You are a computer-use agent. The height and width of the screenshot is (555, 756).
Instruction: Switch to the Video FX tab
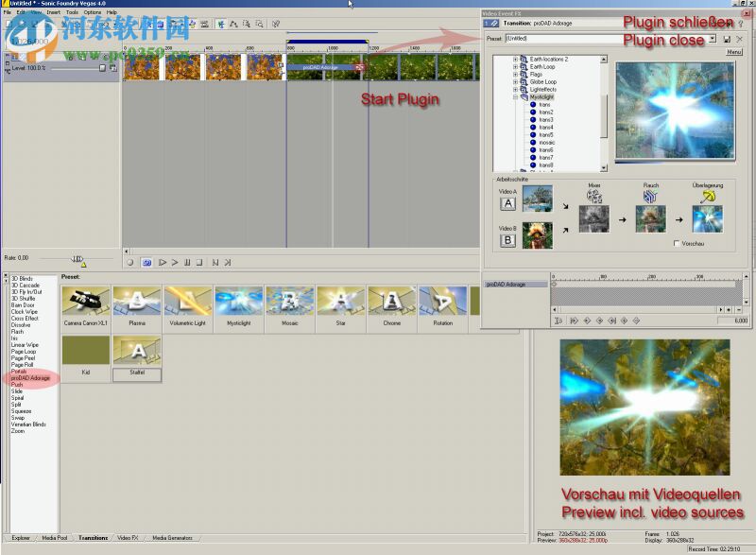pyautogui.click(x=128, y=538)
